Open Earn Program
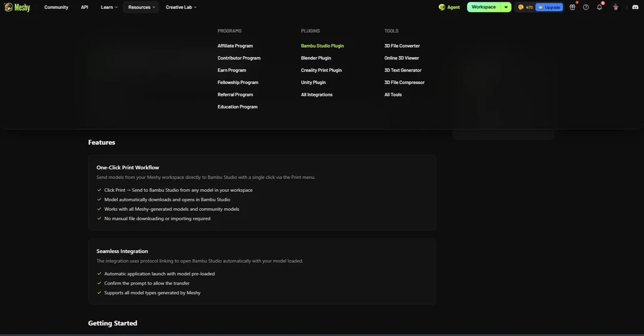This screenshot has height=336, width=644. [231, 70]
